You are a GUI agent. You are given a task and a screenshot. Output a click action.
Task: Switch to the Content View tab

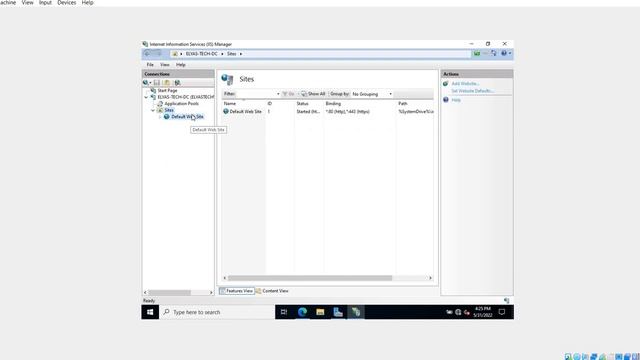click(x=272, y=291)
